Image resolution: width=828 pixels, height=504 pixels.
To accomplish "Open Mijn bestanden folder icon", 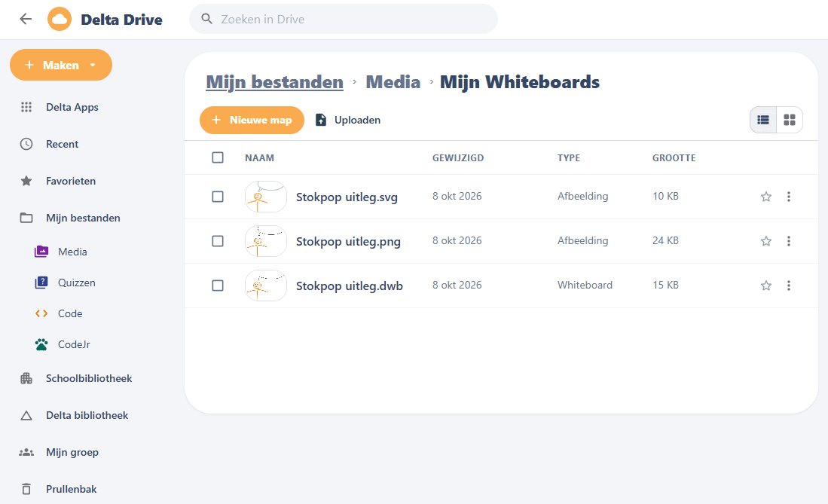I will [x=26, y=218].
